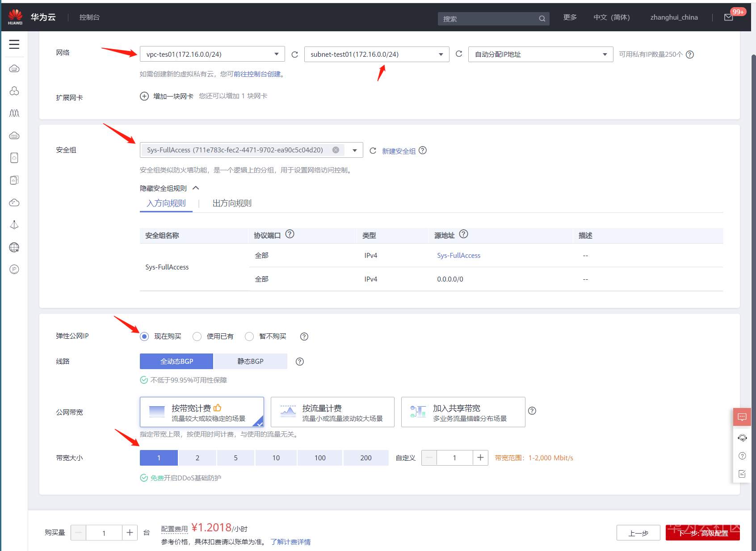Viewport: 756px width, 551px height.
Task: Click 新建安全组 link
Action: [399, 151]
